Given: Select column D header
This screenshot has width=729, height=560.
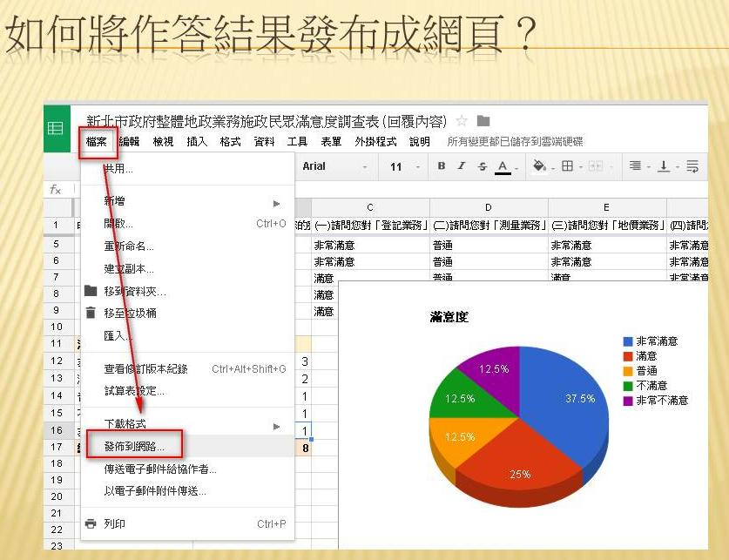Looking at the screenshot, I should [489, 207].
